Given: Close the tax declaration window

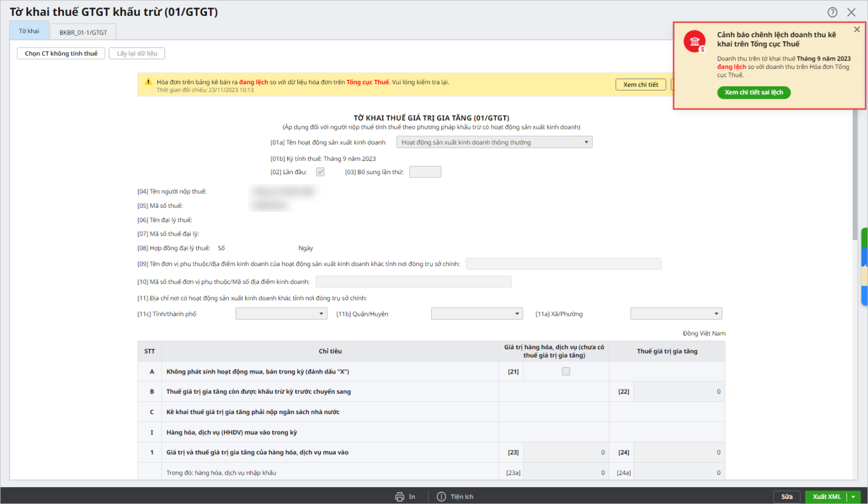Looking at the screenshot, I should point(851,12).
